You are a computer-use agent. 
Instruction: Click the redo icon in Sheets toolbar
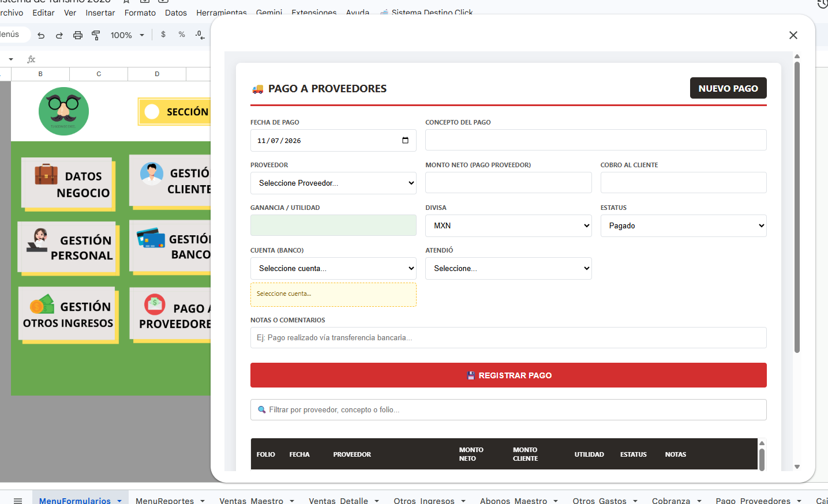(59, 35)
